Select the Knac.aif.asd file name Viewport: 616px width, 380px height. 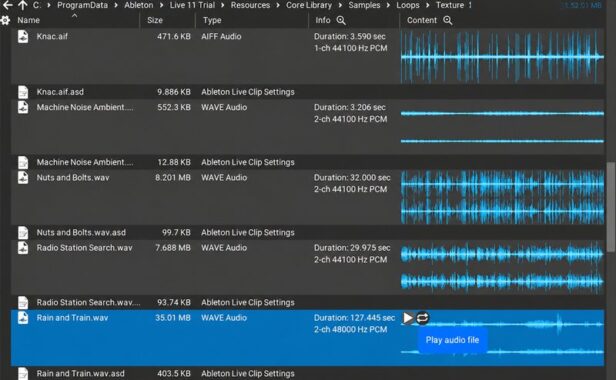pos(60,92)
